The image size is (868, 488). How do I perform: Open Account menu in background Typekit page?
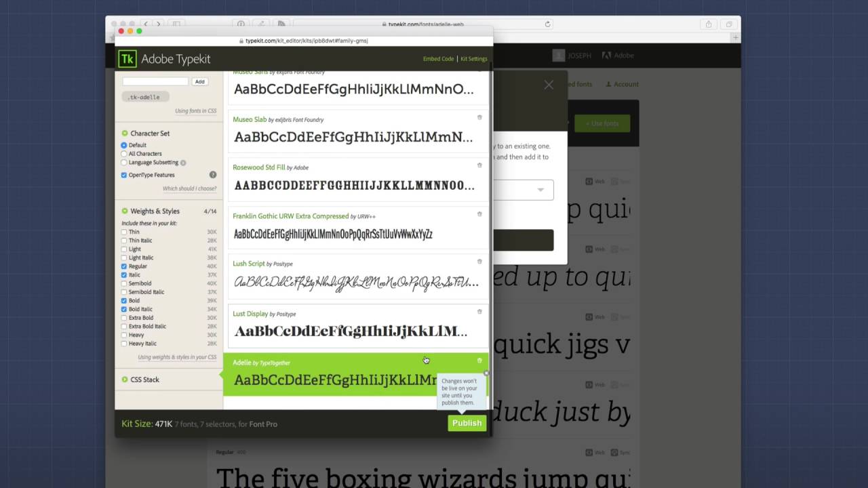pos(622,85)
